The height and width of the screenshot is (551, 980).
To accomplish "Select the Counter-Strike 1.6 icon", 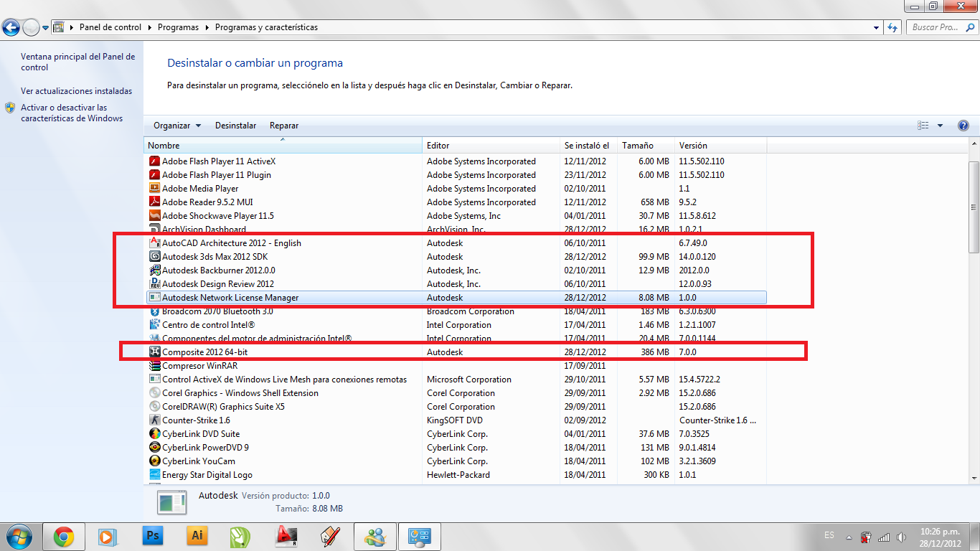I will (154, 420).
